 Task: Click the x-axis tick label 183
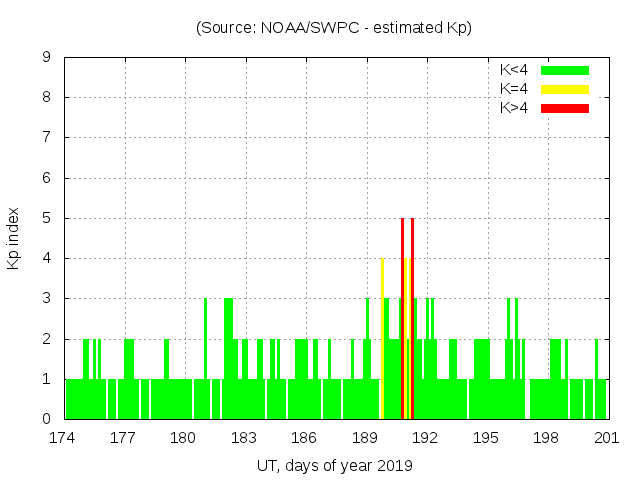244,438
